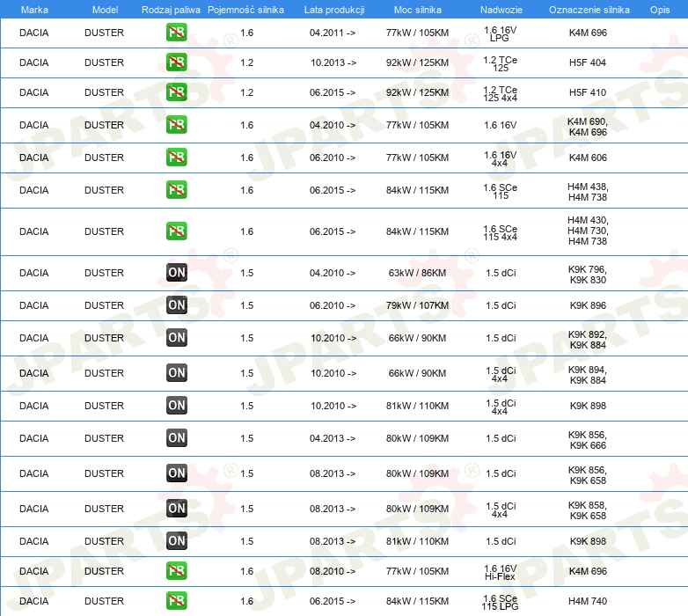Click the Model column header
The image size is (688, 616).
point(105,10)
